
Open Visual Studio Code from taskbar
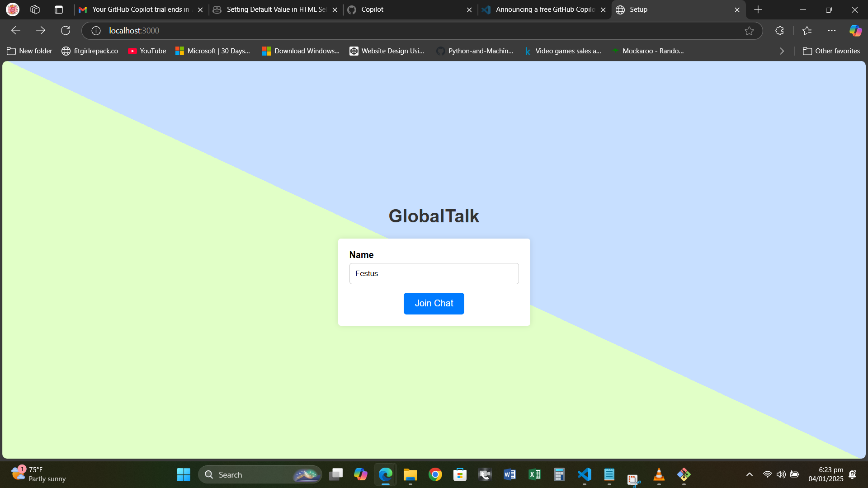click(584, 474)
